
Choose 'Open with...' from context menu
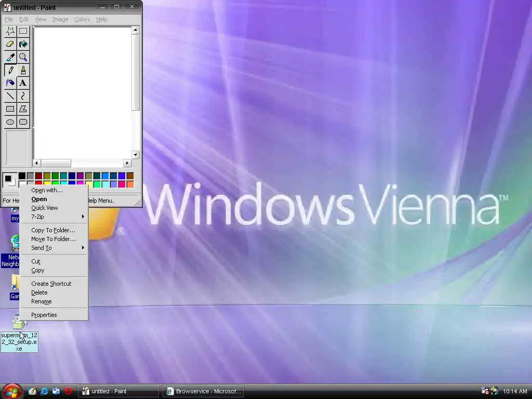point(54,190)
